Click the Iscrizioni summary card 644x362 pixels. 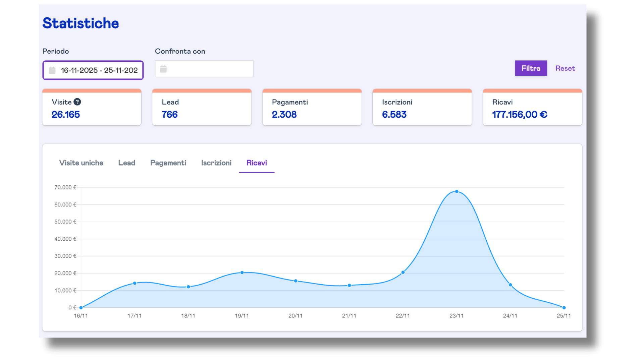(x=422, y=109)
